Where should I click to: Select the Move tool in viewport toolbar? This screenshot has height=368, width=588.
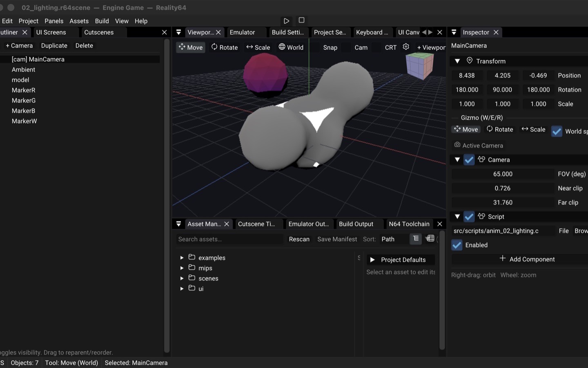[191, 47]
